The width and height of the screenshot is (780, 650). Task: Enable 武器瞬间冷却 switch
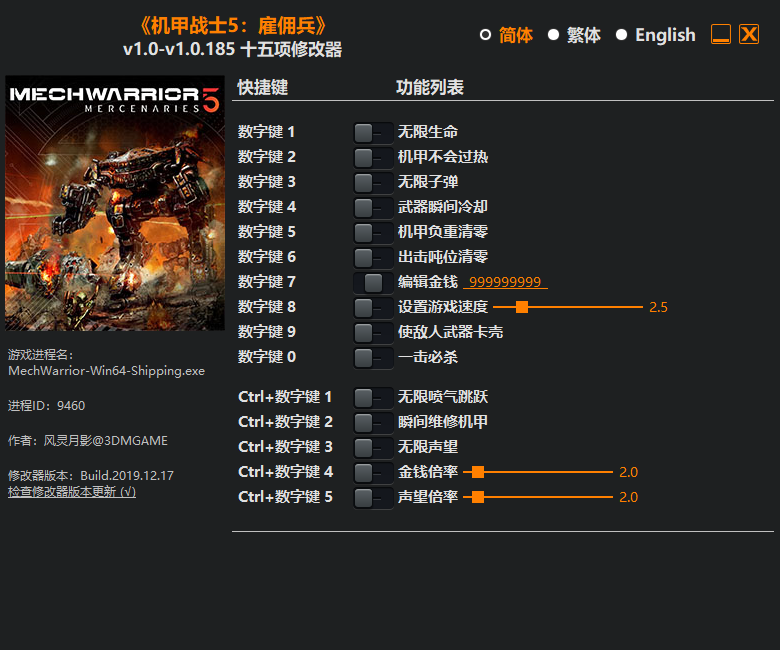tap(373, 207)
